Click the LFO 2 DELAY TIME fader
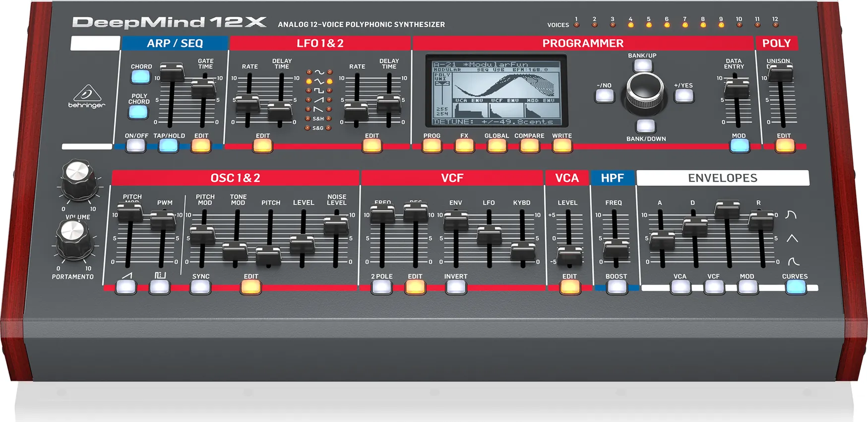 (x=389, y=103)
